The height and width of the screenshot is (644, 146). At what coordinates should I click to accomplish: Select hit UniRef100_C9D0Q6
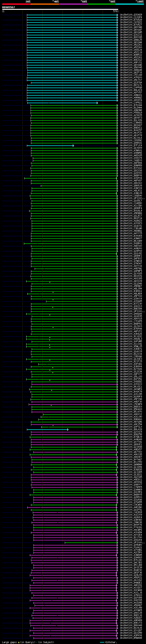(131, 357)
